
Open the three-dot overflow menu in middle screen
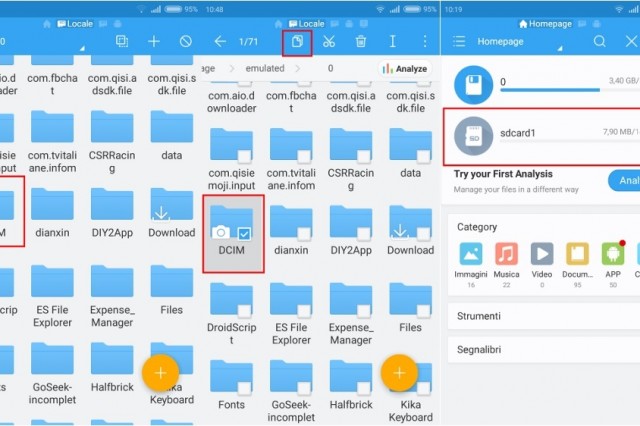tap(425, 41)
